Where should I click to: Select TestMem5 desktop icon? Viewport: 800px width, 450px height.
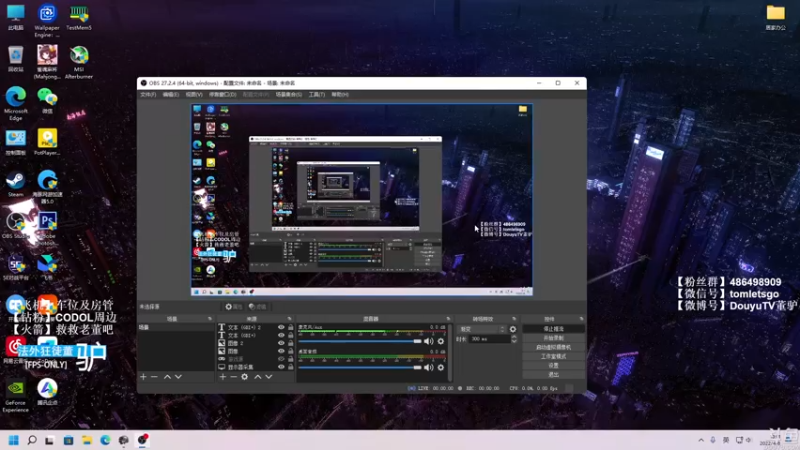coord(79,18)
